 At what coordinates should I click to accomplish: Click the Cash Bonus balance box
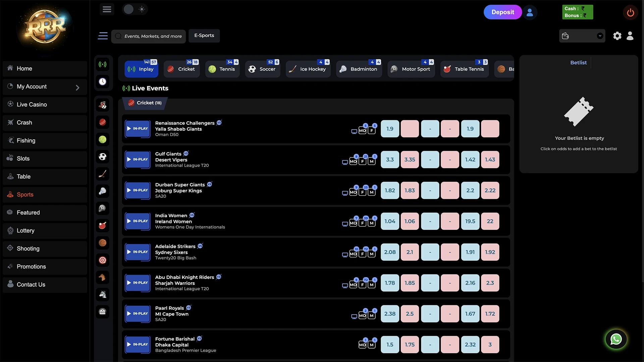[577, 12]
